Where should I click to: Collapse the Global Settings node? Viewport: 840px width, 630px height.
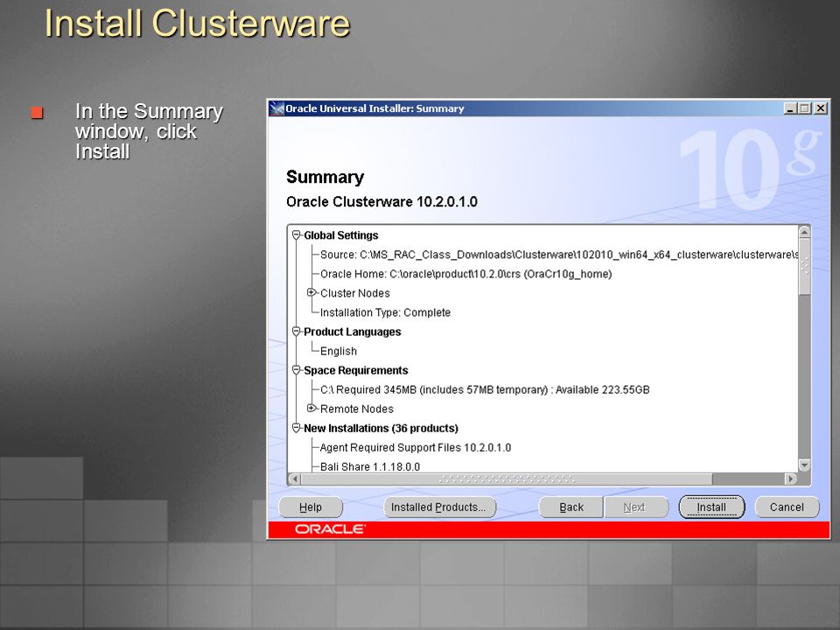(297, 234)
